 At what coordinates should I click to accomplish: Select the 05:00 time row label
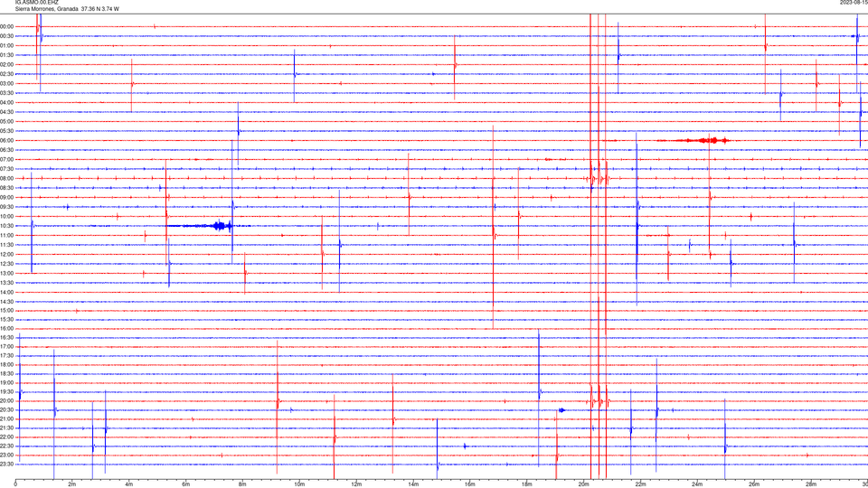[x=6, y=121]
